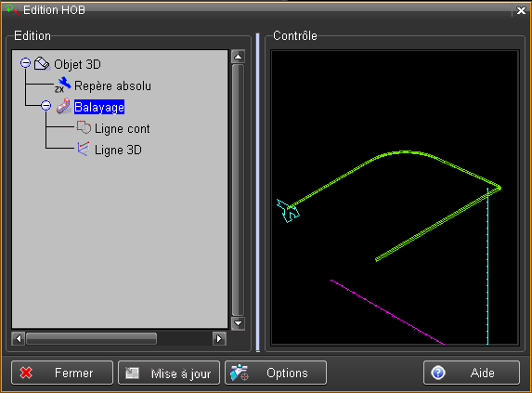This screenshot has height=393, width=532.
Task: Click the Mise à jour button
Action: point(169,373)
